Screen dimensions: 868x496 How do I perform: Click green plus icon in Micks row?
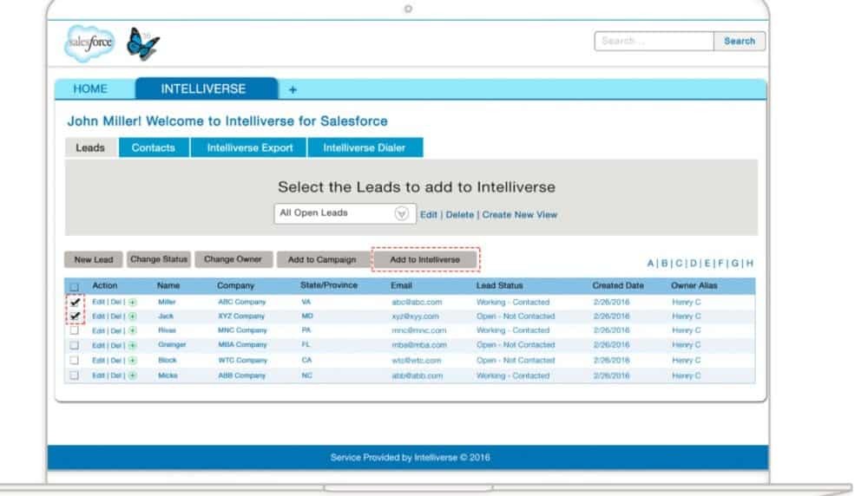coord(133,375)
